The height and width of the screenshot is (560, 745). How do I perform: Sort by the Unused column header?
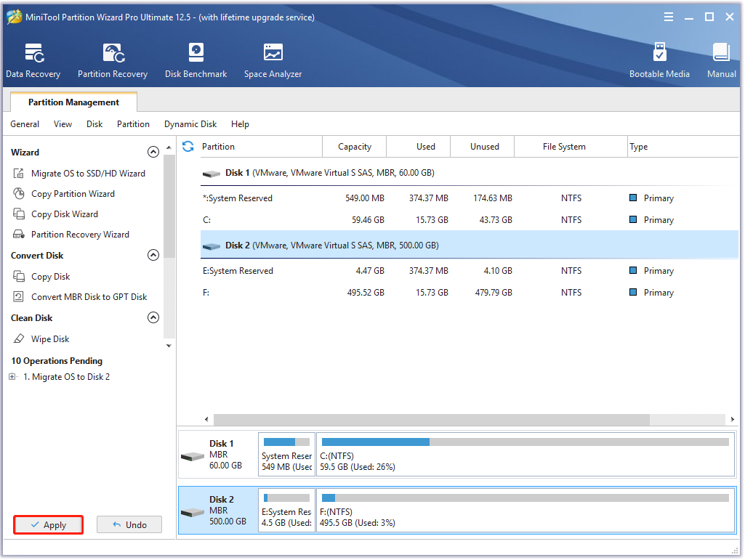click(x=483, y=146)
